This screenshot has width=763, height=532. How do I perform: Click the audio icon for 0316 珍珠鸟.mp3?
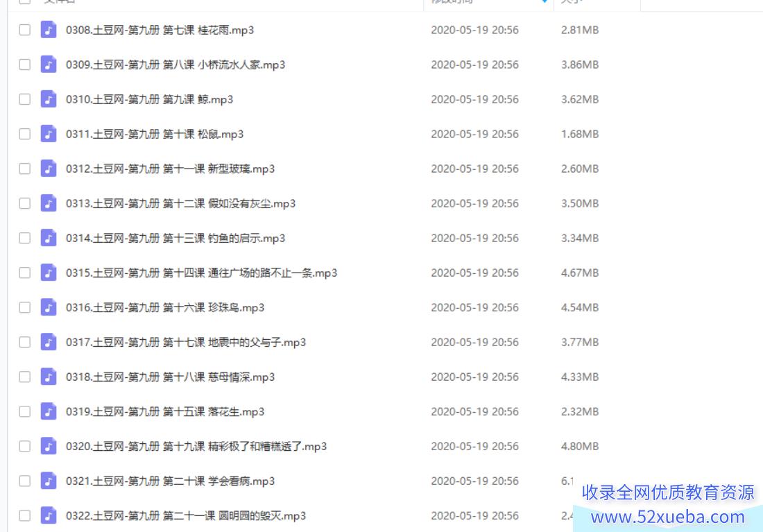click(48, 307)
